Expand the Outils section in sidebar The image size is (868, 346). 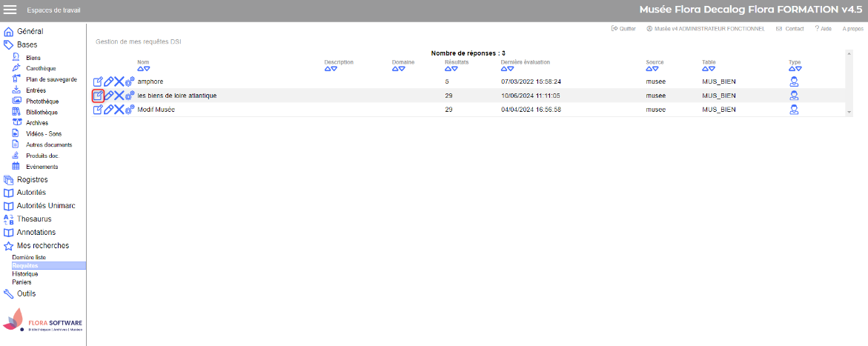[26, 293]
